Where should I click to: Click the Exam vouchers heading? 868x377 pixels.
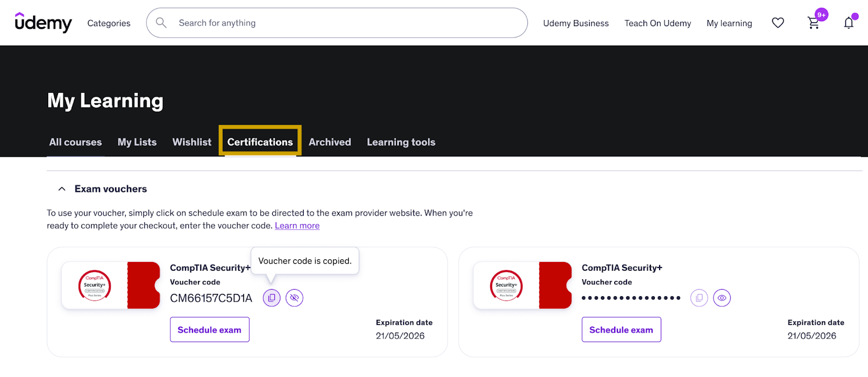111,189
